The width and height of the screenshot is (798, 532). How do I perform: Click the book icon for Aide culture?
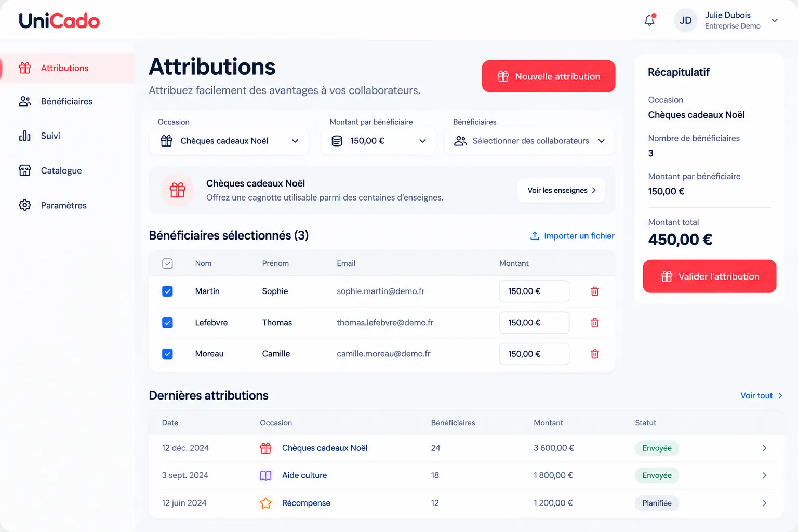265,475
